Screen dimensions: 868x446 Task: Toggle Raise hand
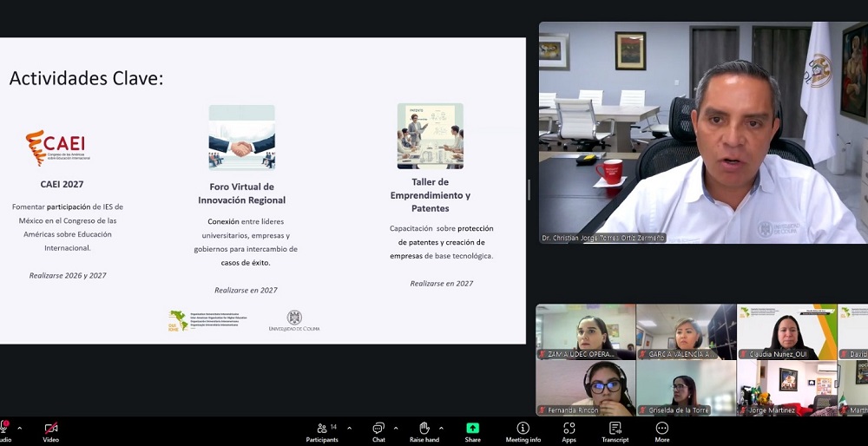424,431
